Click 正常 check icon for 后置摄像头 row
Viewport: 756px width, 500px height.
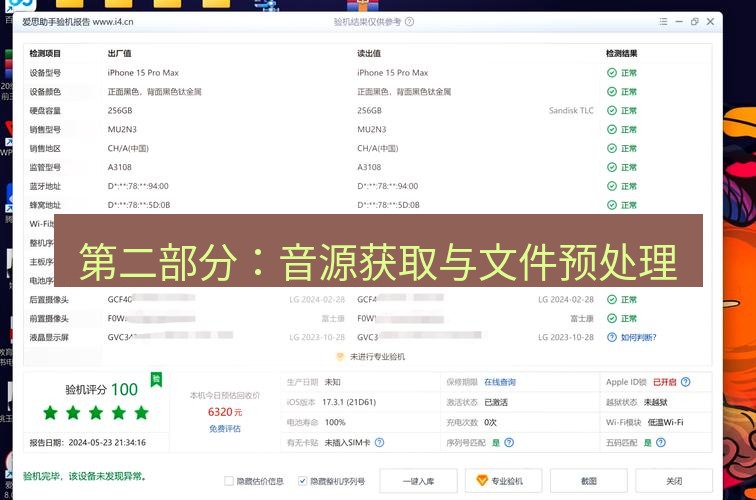click(612, 299)
